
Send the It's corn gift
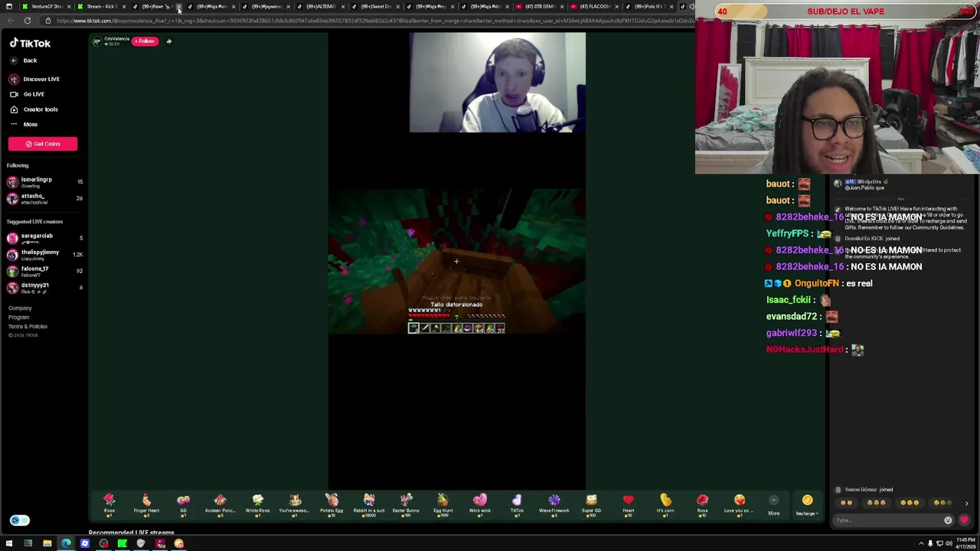665,504
